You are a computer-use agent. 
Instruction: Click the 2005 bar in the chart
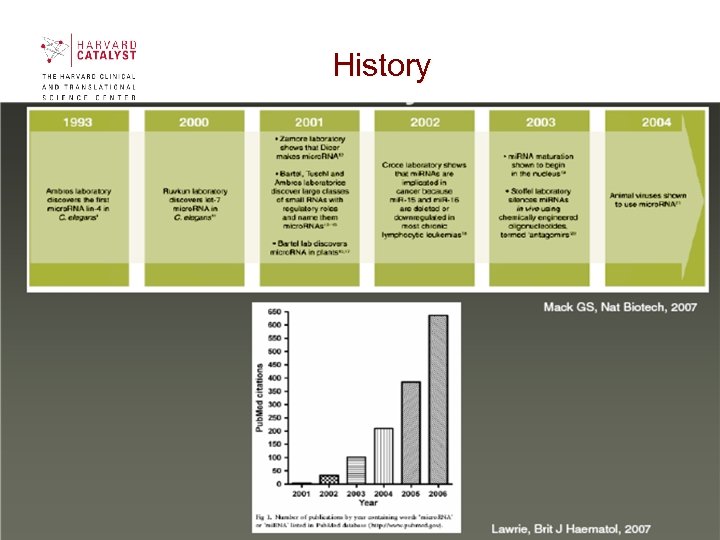411,433
